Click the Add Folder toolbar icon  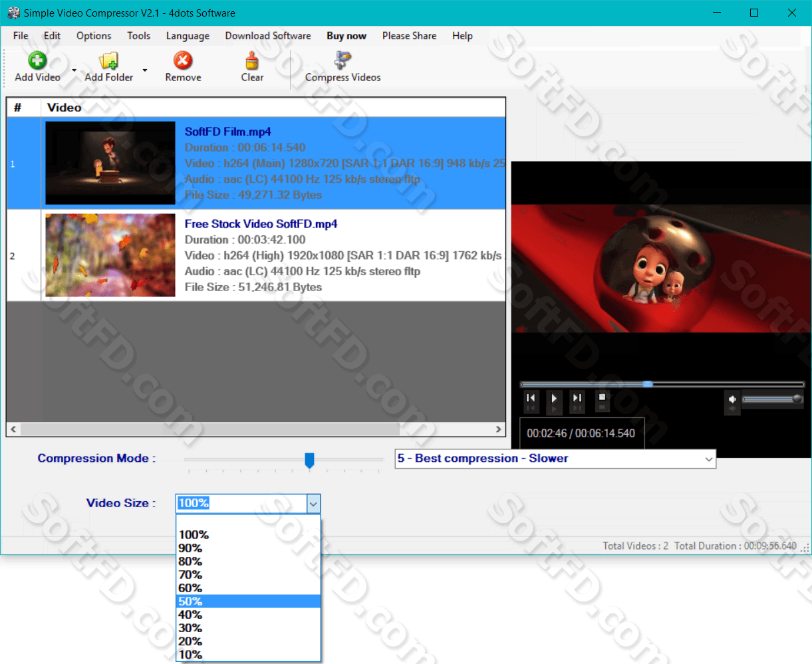point(108,60)
